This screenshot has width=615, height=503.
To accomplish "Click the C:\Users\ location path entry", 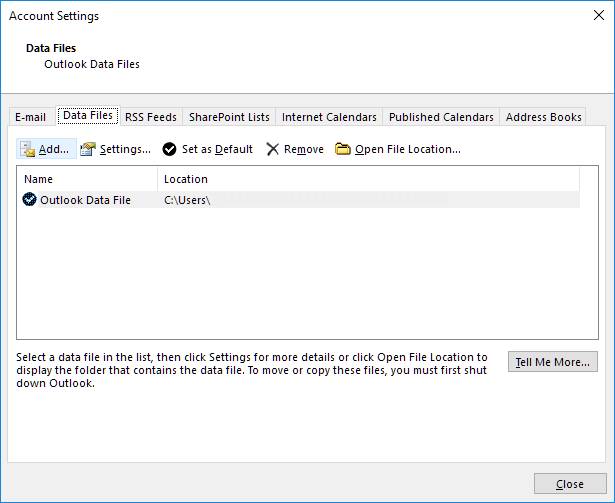I will pos(188,200).
